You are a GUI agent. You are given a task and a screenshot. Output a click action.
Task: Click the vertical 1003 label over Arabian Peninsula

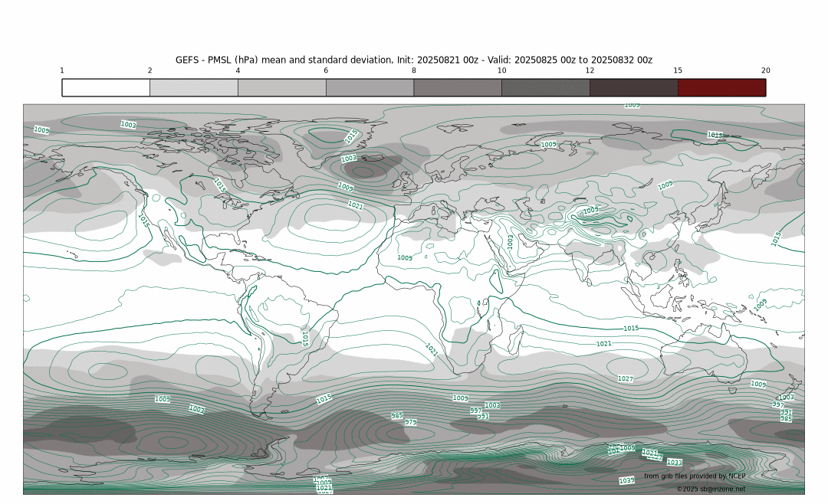pyautogui.click(x=511, y=241)
